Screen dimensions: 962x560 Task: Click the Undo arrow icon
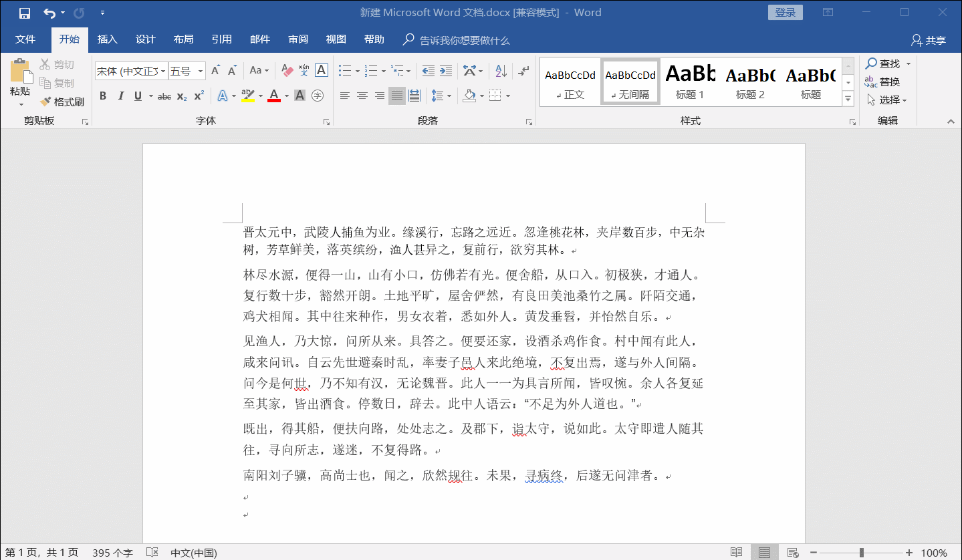(49, 13)
